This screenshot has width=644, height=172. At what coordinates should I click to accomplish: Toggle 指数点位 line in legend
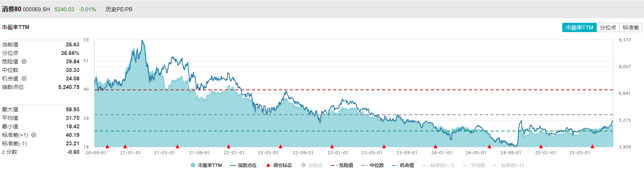coord(243,165)
